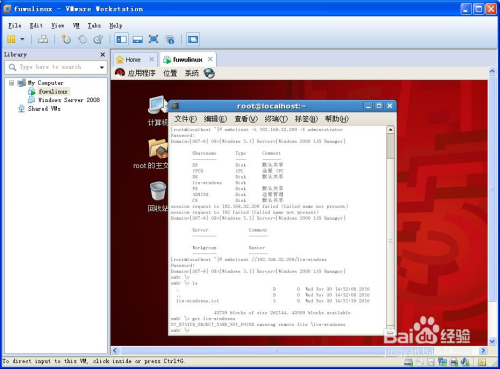The height and width of the screenshot is (369, 500).
Task: Open the terminal 终端(T) menu
Action: 276,119
